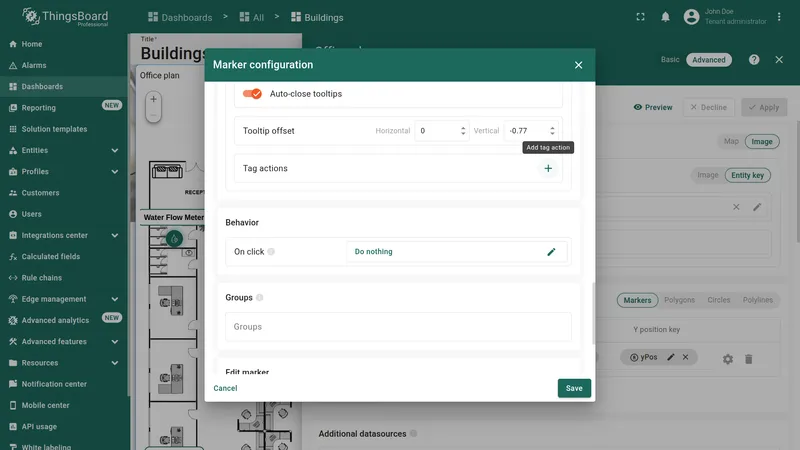This screenshot has width=800, height=450.
Task: Expand the Profiles menu chevron
Action: click(115, 172)
